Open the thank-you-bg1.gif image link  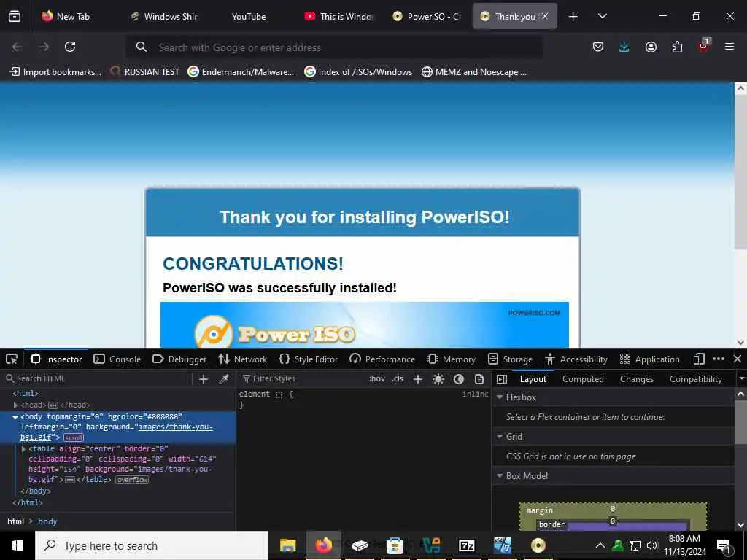click(x=175, y=427)
